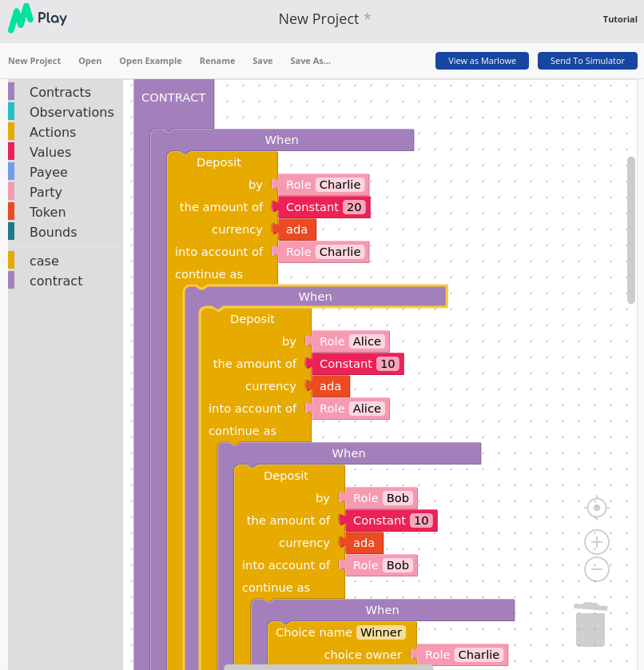The width and height of the screenshot is (644, 670).
Task: Zoom out with the minus icon
Action: click(597, 569)
